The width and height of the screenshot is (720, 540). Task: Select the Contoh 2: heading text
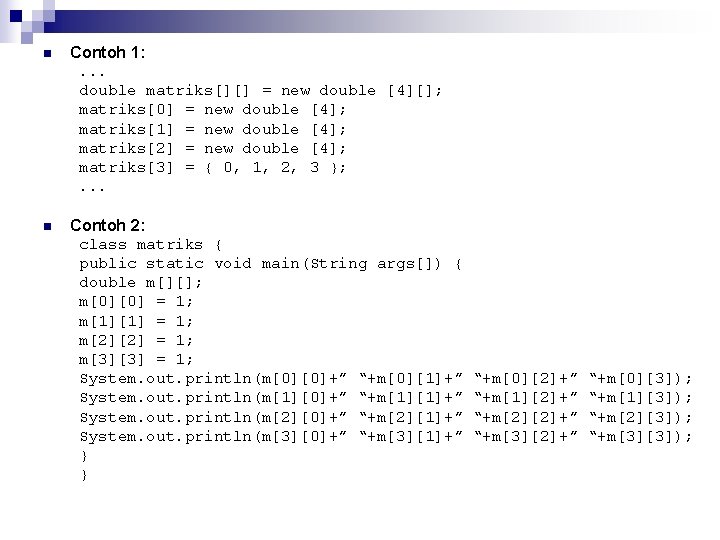point(107,225)
